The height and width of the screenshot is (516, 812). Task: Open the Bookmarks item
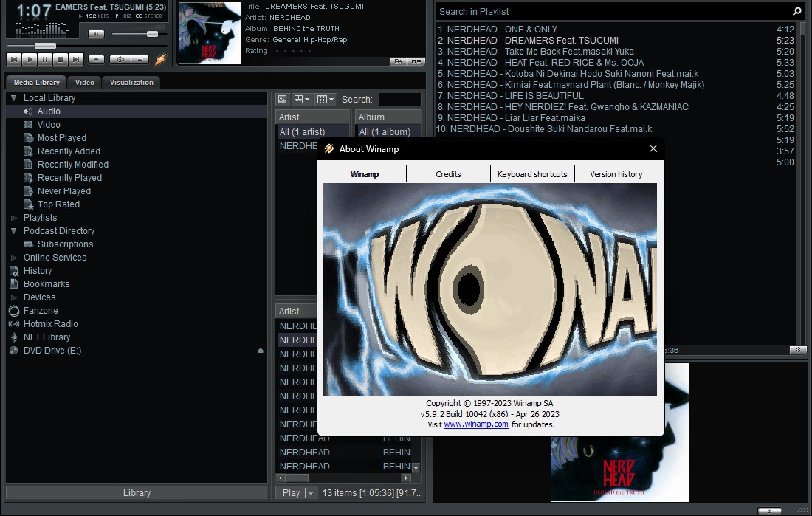(46, 284)
